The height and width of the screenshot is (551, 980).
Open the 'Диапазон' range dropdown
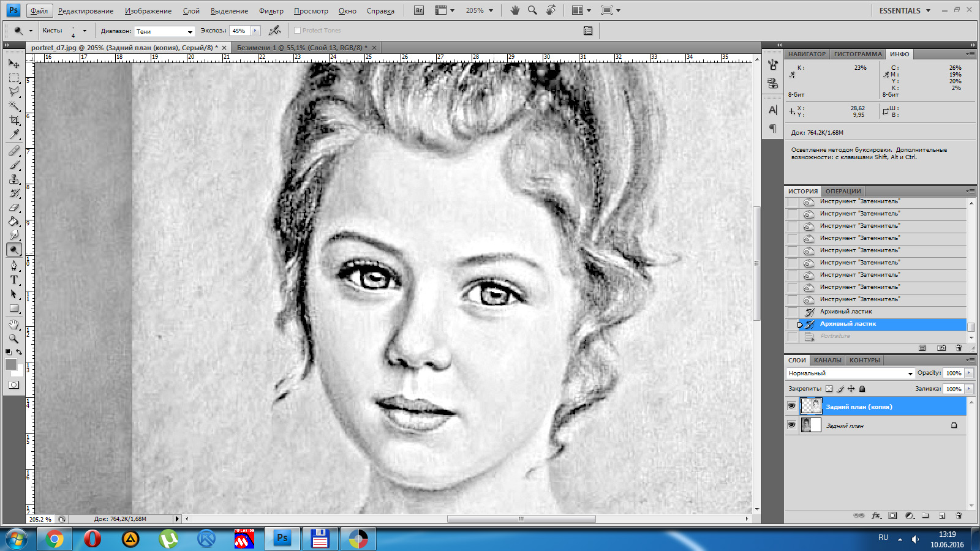(164, 31)
